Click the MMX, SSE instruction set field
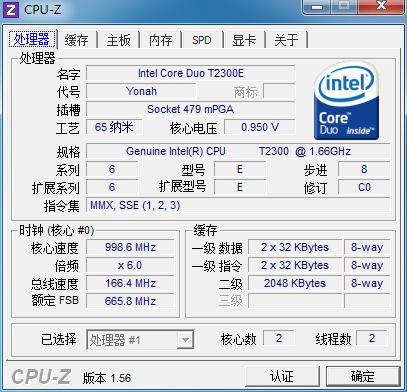The width and height of the screenshot is (407, 392). pos(238,205)
